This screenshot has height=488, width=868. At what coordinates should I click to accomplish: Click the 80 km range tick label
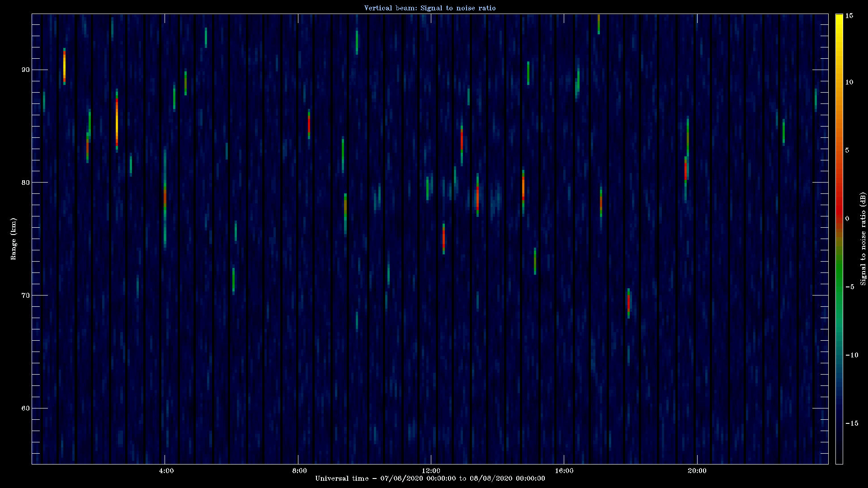(x=25, y=183)
